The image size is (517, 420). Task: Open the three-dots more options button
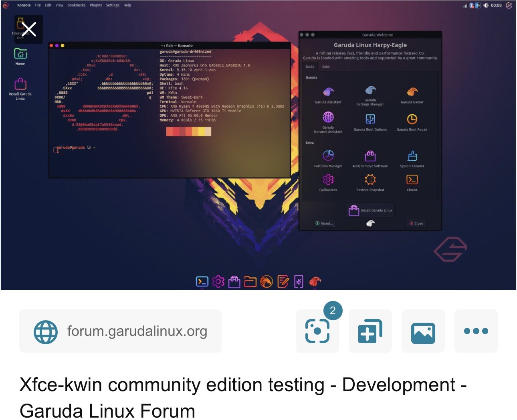(x=476, y=331)
